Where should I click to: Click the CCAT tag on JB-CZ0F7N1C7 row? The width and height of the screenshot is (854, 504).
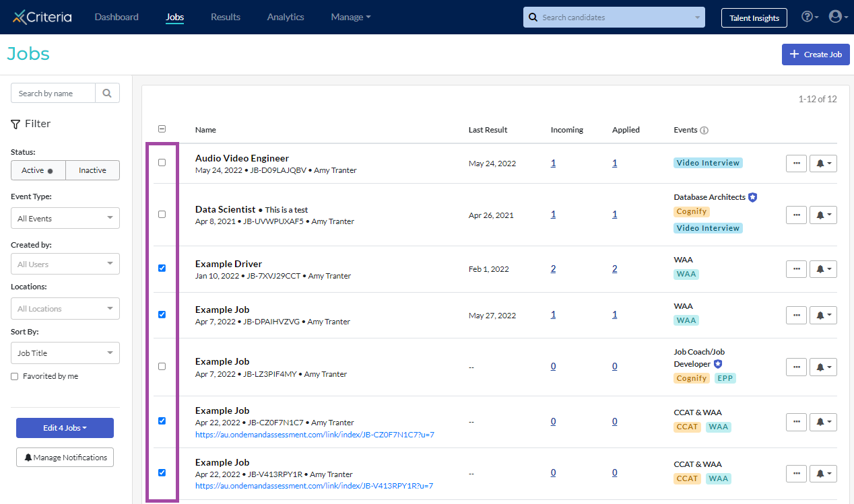(x=687, y=427)
